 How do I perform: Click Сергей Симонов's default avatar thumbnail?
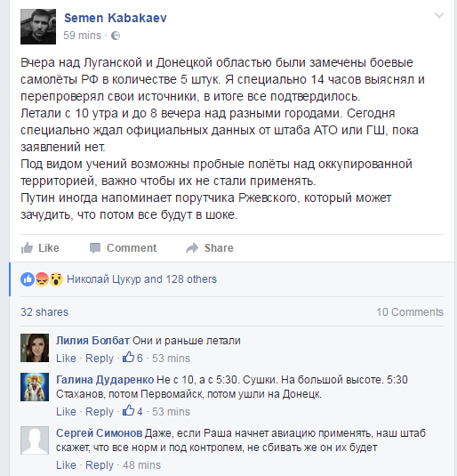click(x=35, y=440)
